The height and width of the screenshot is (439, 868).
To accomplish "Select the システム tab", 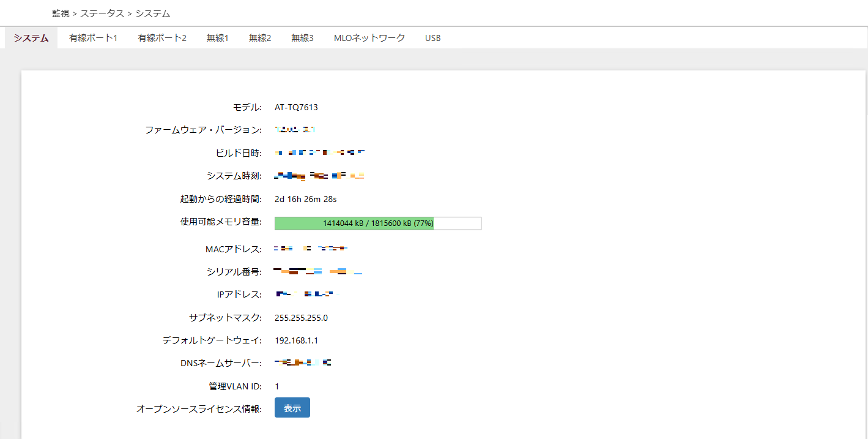I will point(31,38).
